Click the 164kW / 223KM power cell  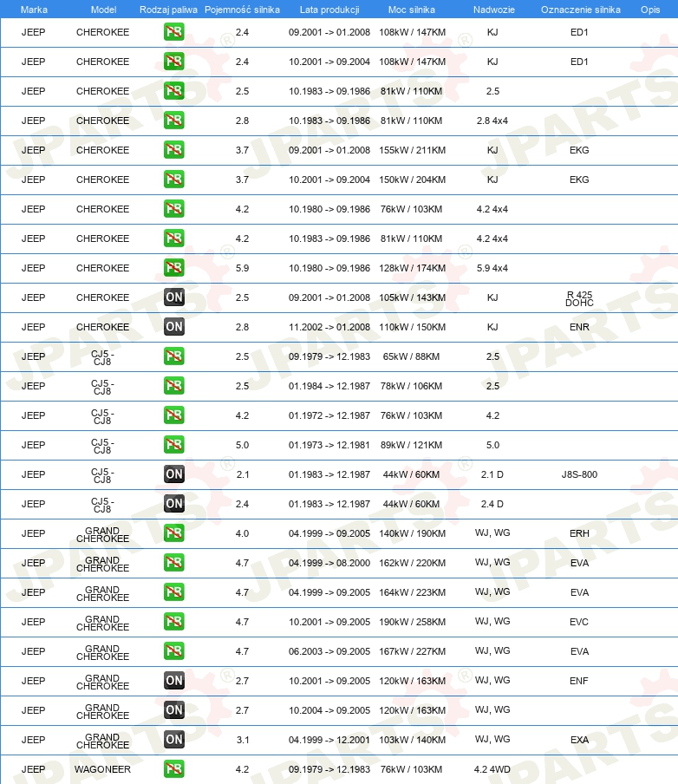tap(412, 592)
